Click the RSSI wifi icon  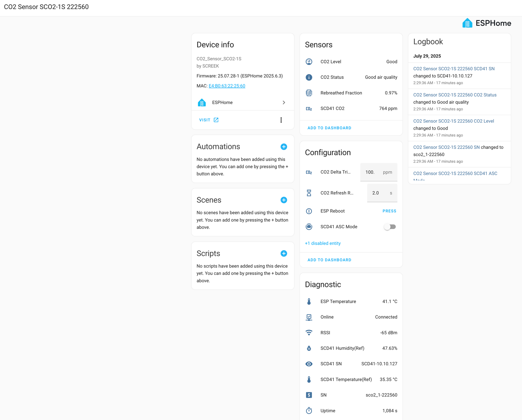click(309, 333)
